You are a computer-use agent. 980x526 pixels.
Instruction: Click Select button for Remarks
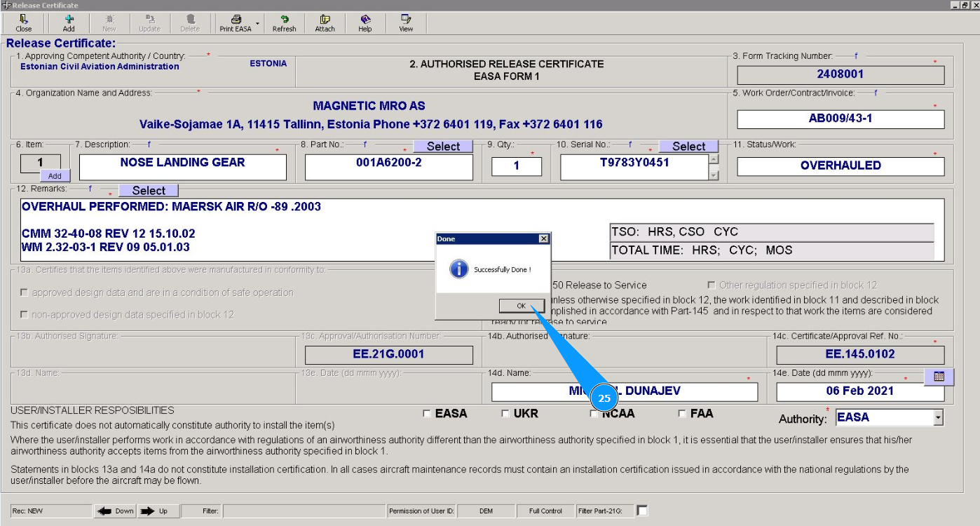coord(149,190)
